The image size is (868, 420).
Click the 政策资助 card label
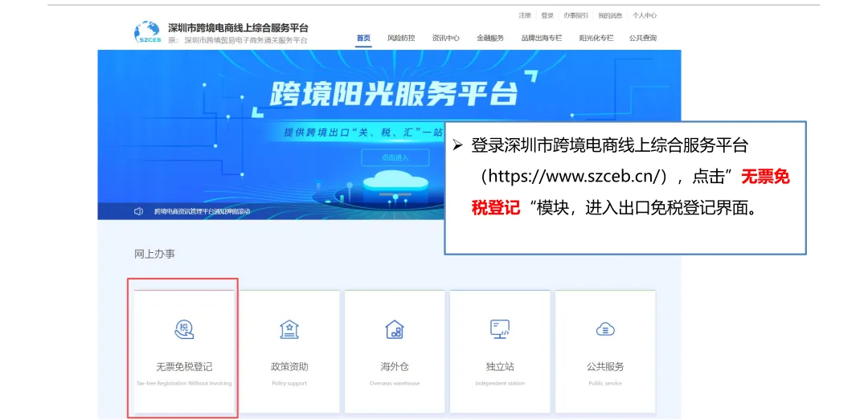(289, 367)
